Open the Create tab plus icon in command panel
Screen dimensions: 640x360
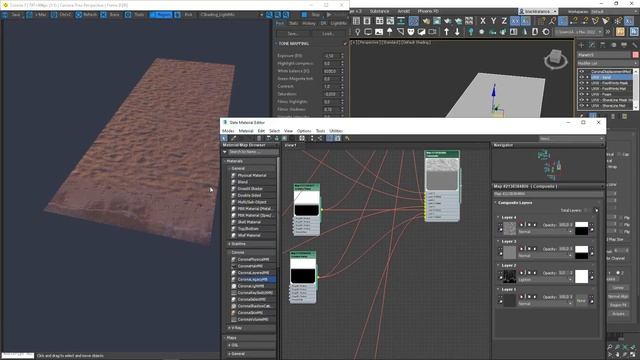click(581, 45)
